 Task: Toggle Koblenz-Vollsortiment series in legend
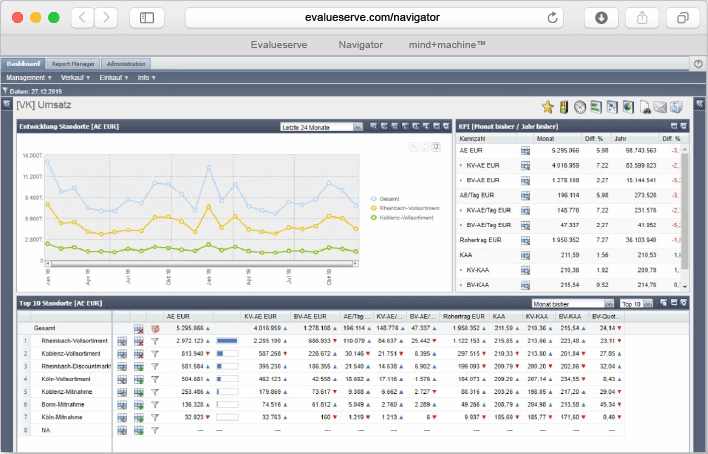click(x=402, y=218)
